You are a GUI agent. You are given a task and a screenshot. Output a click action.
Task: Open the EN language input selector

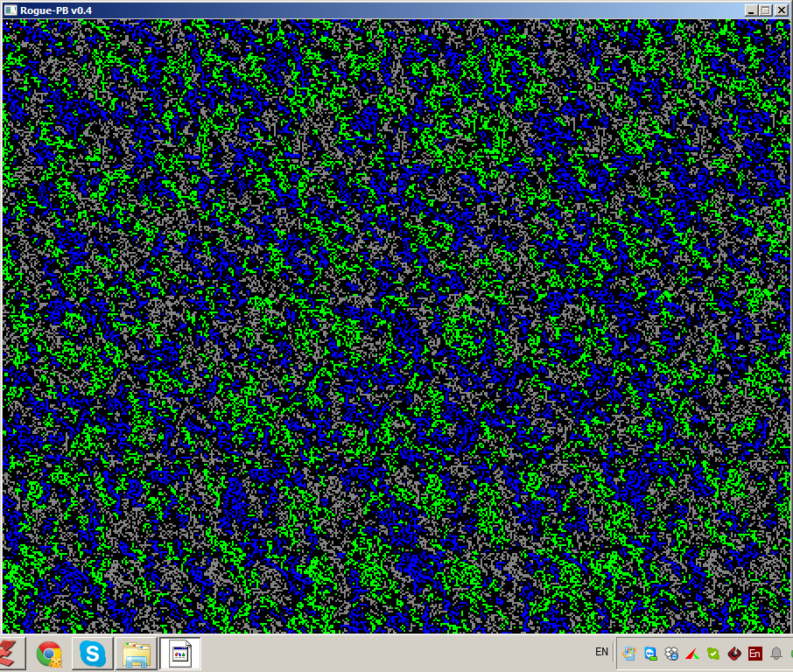(601, 652)
